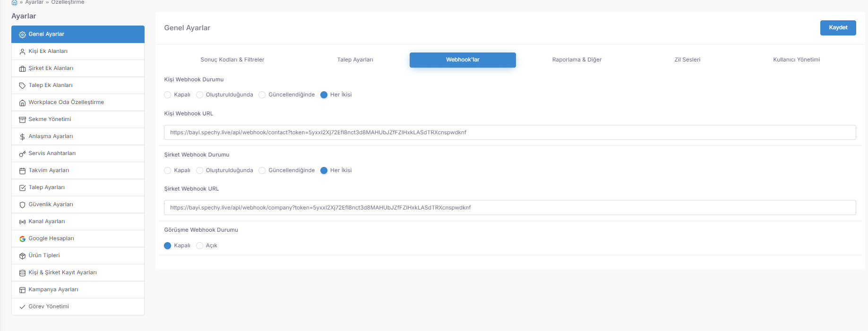Open Anlaşma Ayarları from the sidebar
Screen dimensions: 868x331
[78, 136]
